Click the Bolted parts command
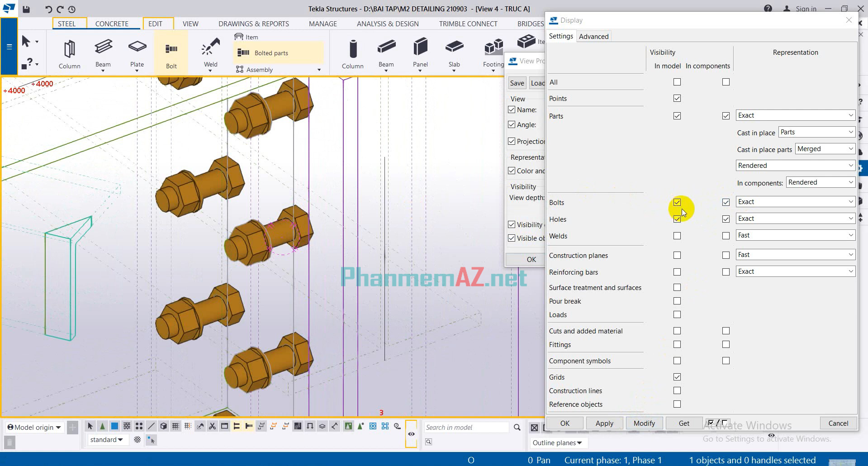This screenshot has width=868, height=466. tap(271, 52)
